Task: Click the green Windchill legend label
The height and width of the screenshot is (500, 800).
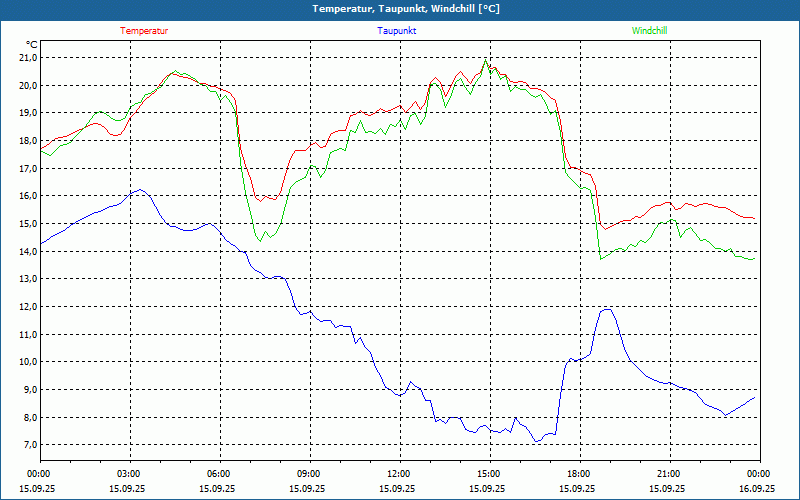Action: pos(649,31)
